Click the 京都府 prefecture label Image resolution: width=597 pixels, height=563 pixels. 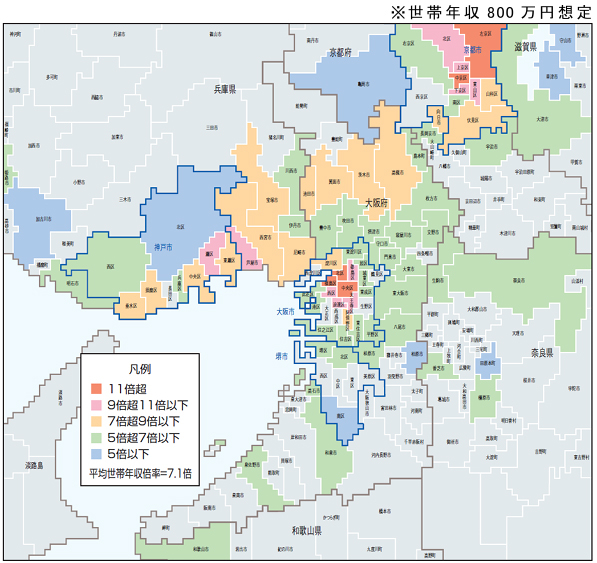coord(340,53)
